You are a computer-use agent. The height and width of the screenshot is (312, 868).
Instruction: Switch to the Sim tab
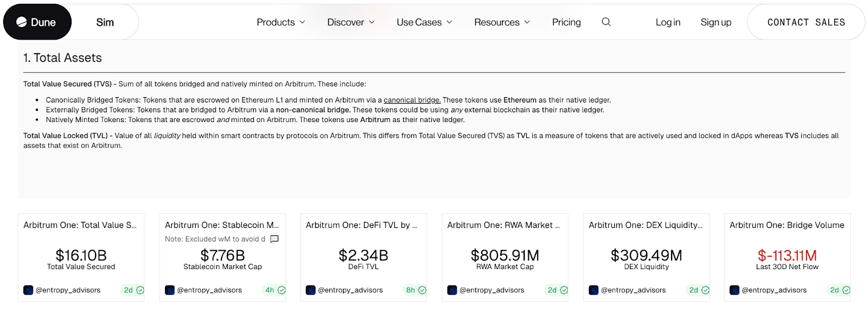tap(105, 22)
